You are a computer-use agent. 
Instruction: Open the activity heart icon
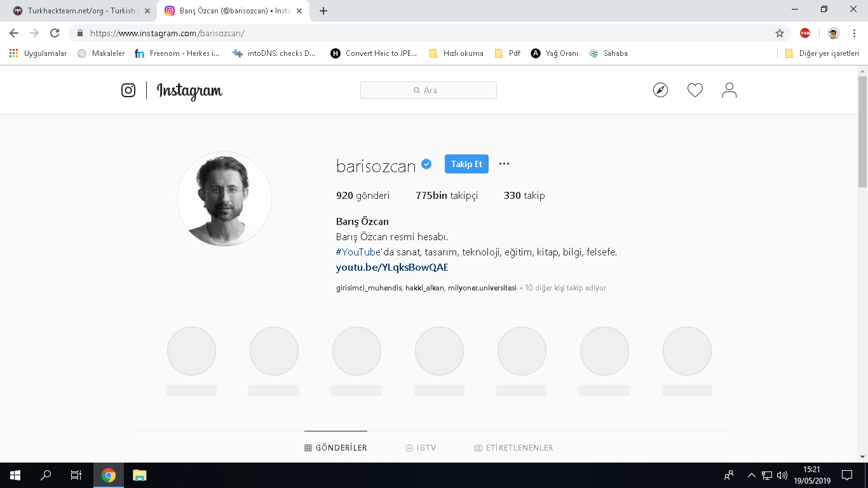[695, 90]
